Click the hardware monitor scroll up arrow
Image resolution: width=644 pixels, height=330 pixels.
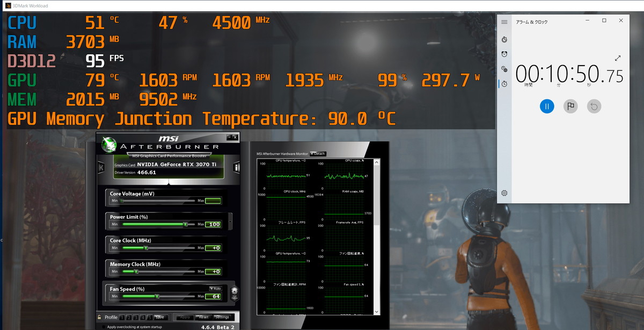[x=377, y=161]
